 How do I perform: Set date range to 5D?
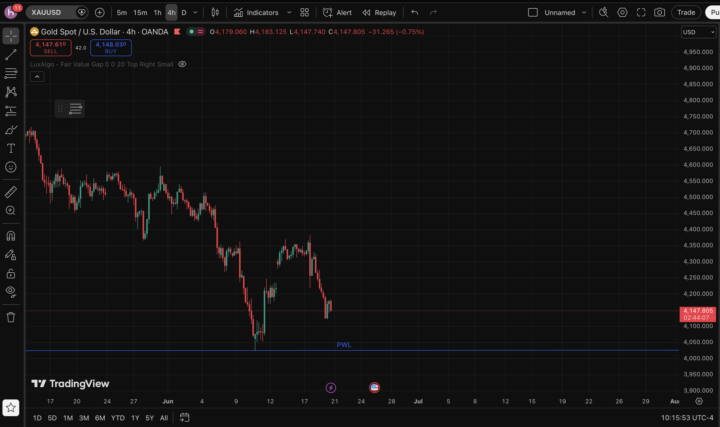pyautogui.click(x=52, y=418)
